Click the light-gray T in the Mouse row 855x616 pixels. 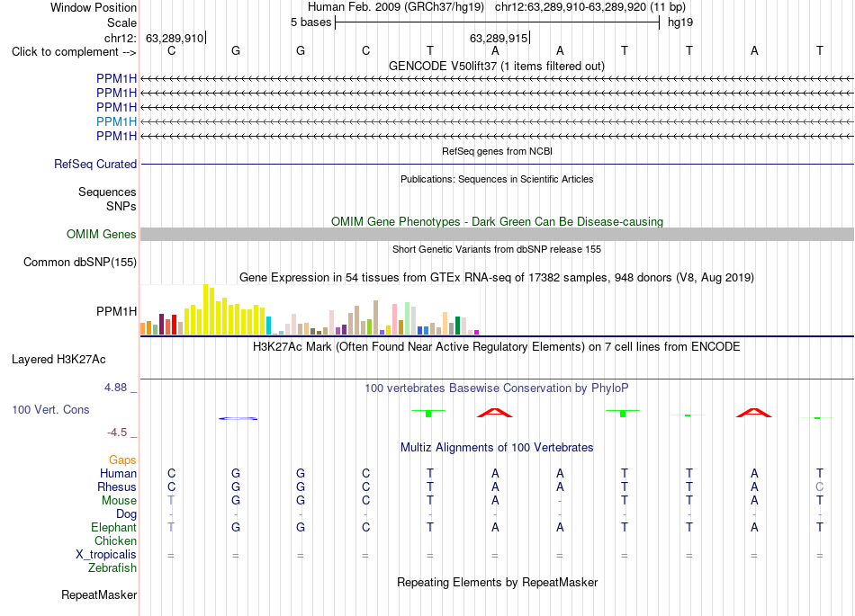point(171,501)
